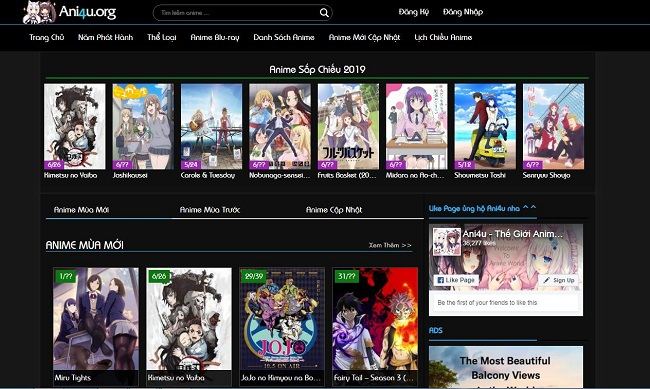This screenshot has width=650, height=389.
Task: Click the 29/39 episode badge on JoJo
Action: click(x=254, y=276)
